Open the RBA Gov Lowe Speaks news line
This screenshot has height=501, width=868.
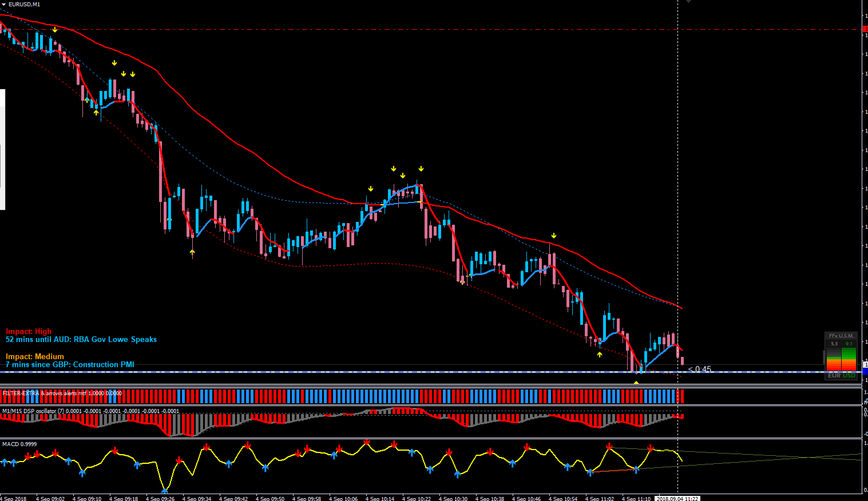point(81,339)
